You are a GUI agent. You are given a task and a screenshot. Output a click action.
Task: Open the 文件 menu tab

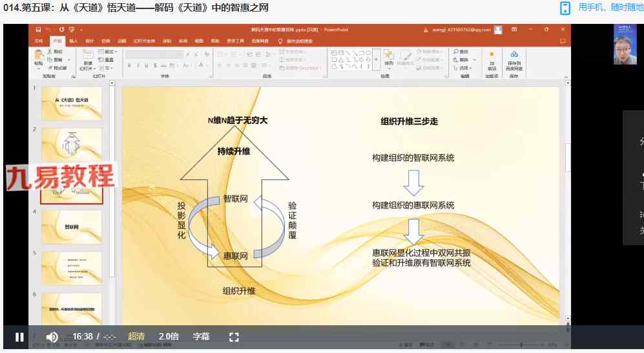tap(39, 41)
